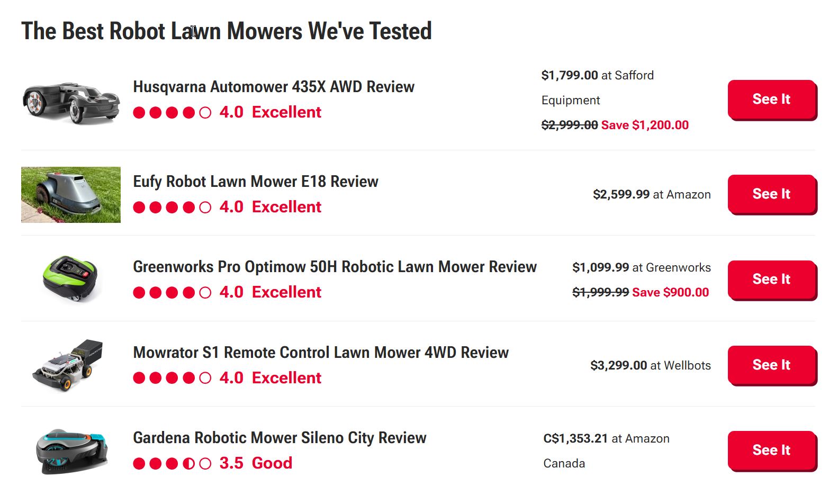Click the Gardena Sileno City product image
Viewport: 838px width, 504px height.
pyautogui.click(x=71, y=451)
